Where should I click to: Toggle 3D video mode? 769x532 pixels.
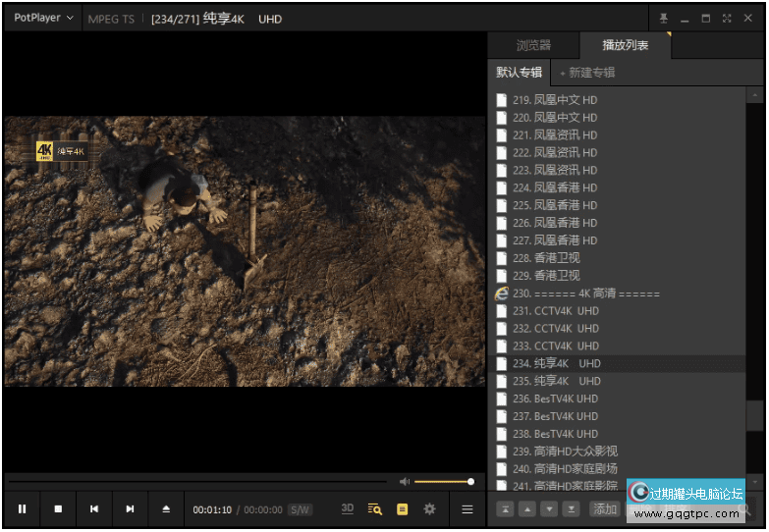pos(348,508)
